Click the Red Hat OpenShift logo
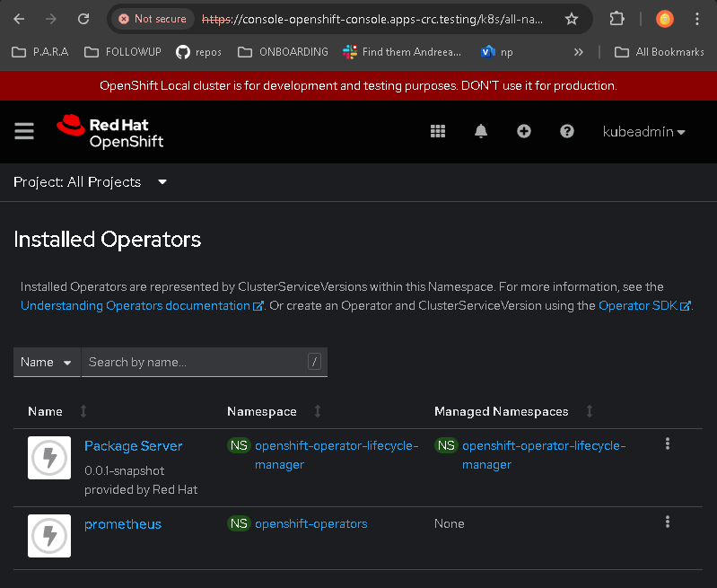The height and width of the screenshot is (588, 717). [x=109, y=132]
